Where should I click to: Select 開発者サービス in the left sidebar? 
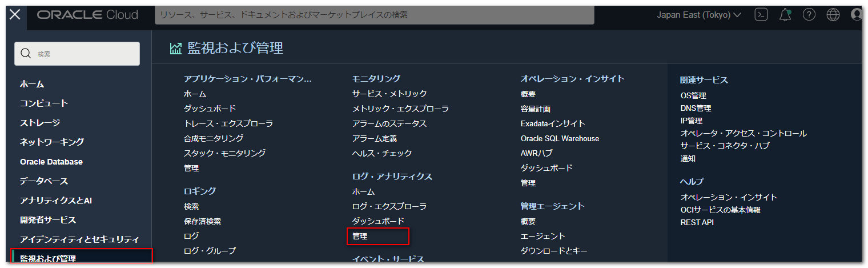point(48,220)
